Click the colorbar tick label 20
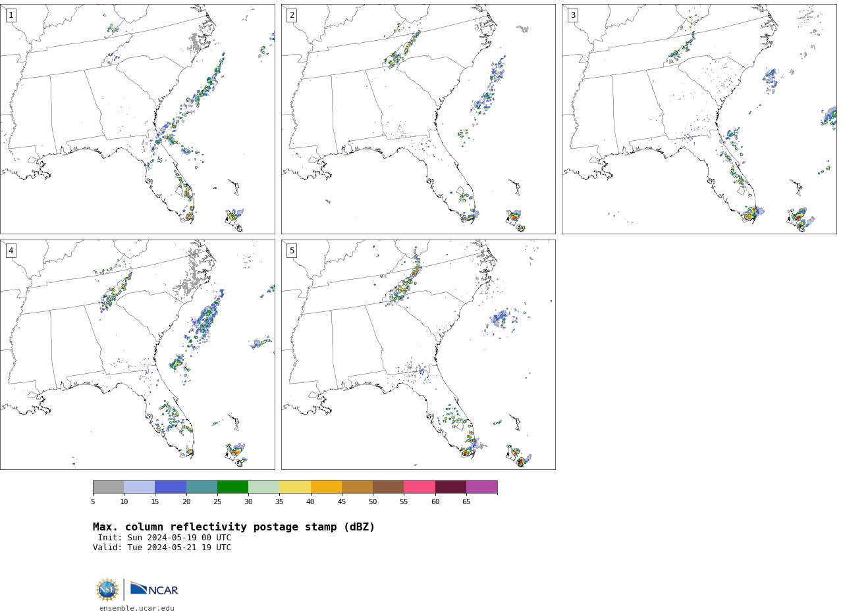843x616 pixels. click(x=186, y=502)
